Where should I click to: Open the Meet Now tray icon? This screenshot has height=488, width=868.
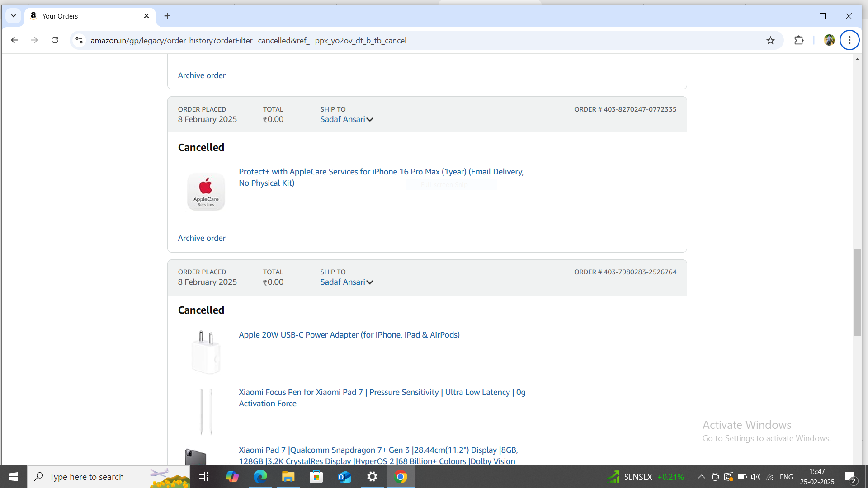pyautogui.click(x=715, y=477)
